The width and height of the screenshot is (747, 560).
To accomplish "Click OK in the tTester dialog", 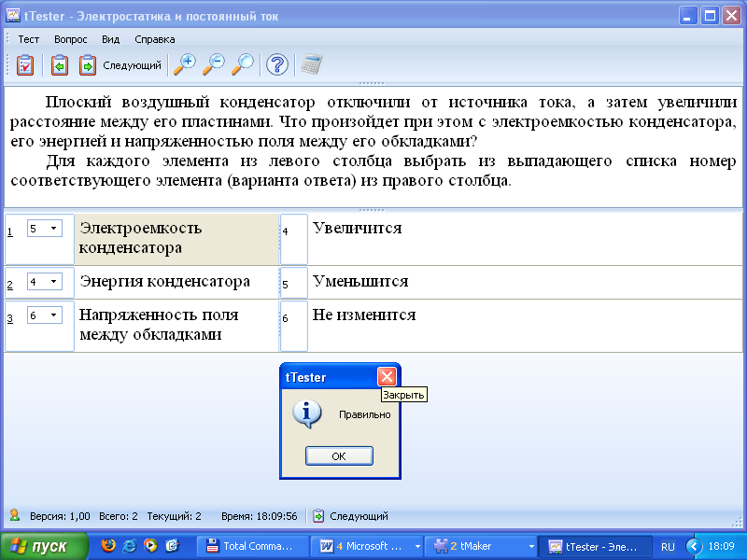I will [339, 456].
